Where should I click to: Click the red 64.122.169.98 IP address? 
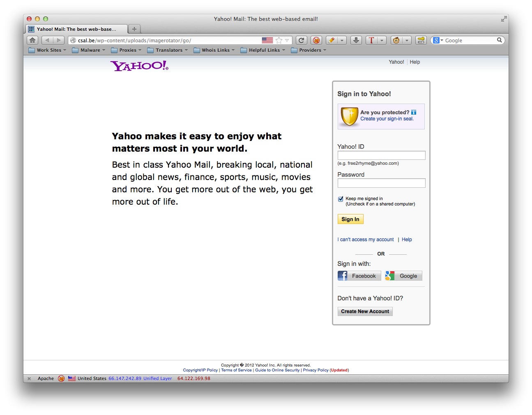click(x=194, y=378)
